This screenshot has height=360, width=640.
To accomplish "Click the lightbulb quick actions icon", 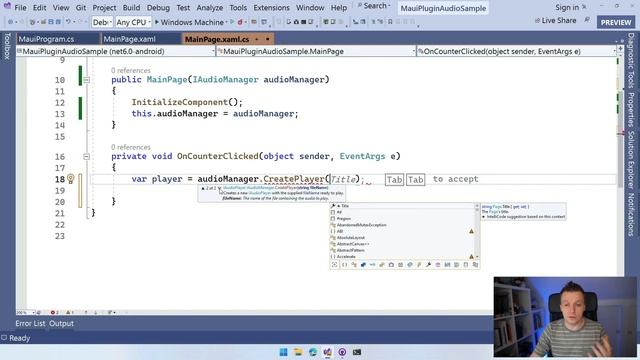I will [x=70, y=179].
